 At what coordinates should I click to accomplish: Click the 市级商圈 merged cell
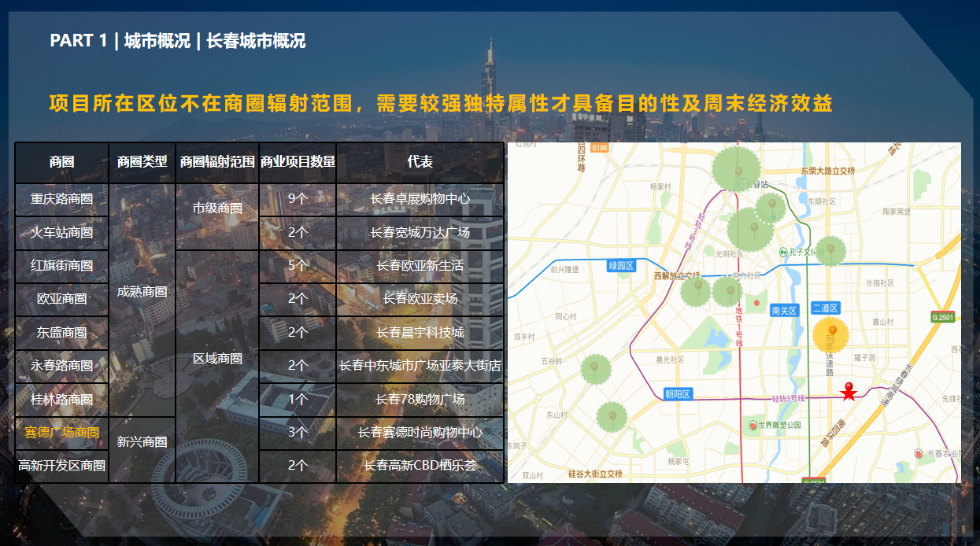217,208
